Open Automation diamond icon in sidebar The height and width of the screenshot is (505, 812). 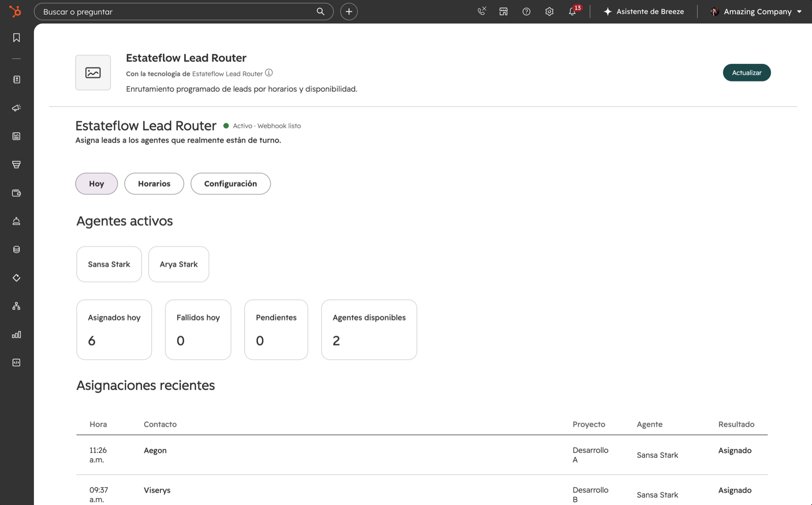(x=16, y=278)
